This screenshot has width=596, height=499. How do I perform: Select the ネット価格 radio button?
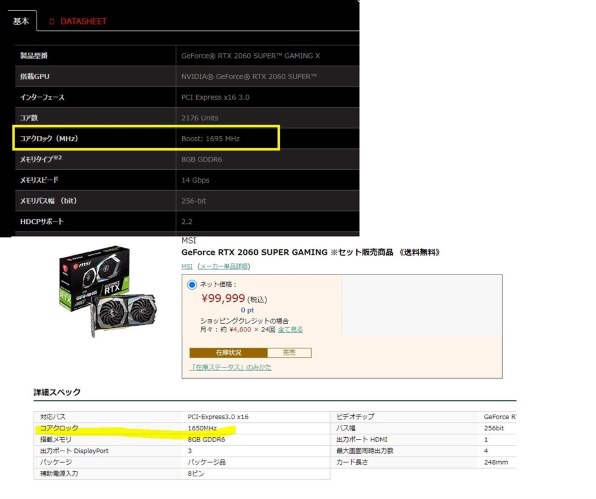coord(192,284)
